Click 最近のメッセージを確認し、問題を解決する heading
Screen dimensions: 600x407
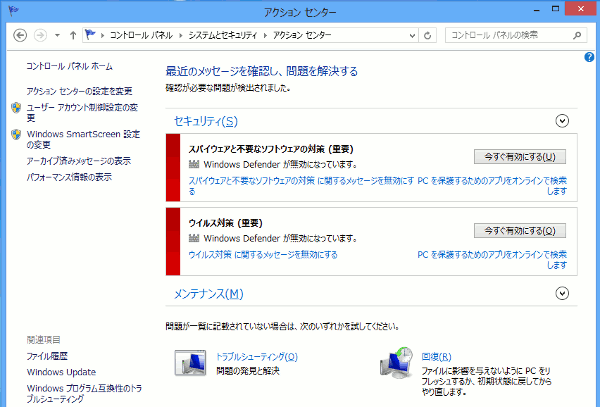click(262, 71)
